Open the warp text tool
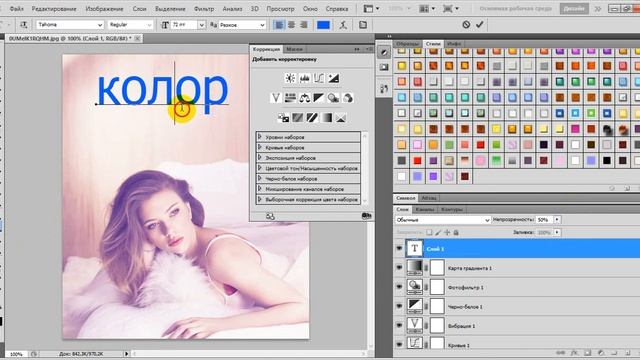The width and height of the screenshot is (640, 360). (343, 25)
